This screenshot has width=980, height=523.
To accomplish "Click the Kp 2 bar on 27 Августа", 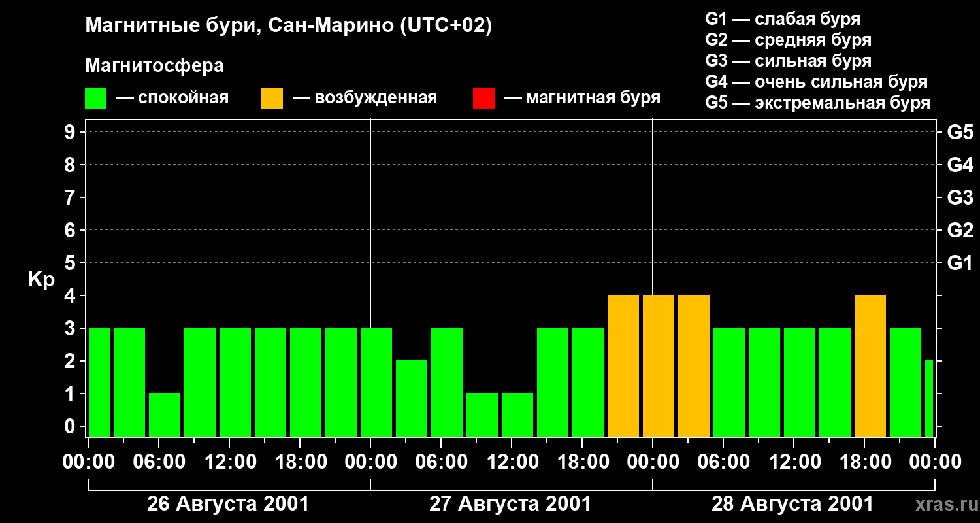I will (x=412, y=398).
